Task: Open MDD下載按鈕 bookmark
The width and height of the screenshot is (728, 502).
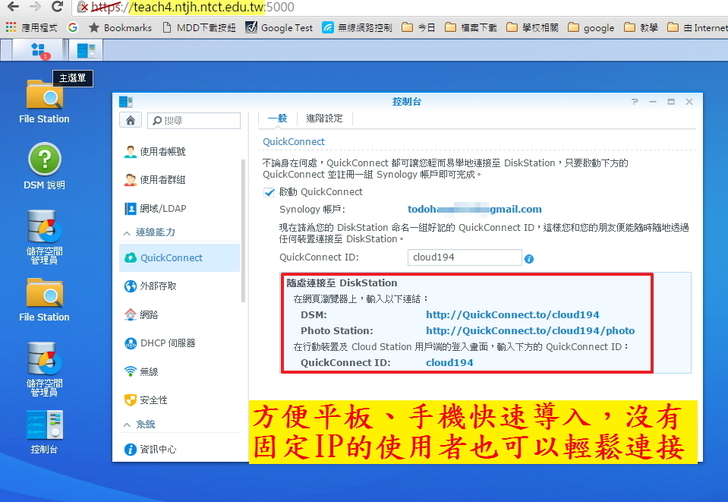Action: coord(199,28)
